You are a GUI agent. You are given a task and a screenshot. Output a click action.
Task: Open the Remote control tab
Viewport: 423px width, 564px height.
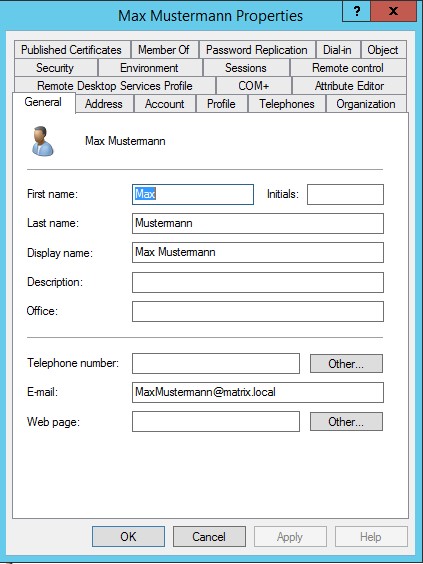point(348,68)
